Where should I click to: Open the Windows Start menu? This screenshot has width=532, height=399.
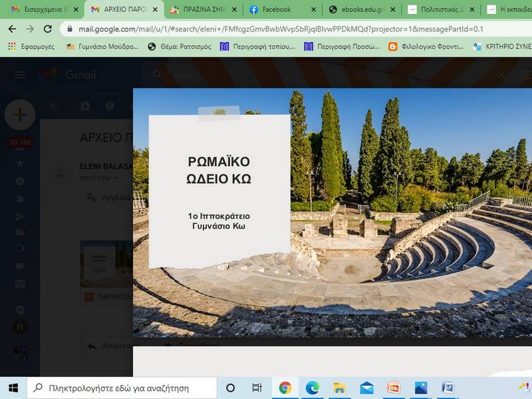tap(13, 388)
